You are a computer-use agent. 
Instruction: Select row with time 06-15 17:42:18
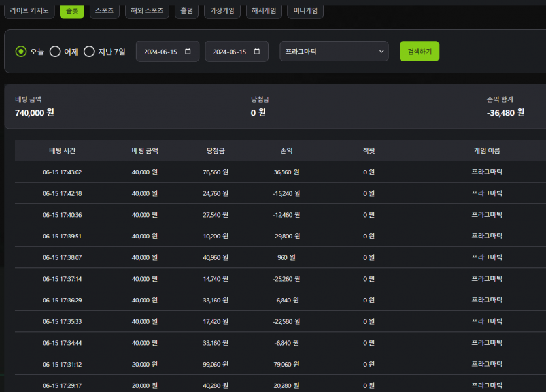pyautogui.click(x=281, y=193)
